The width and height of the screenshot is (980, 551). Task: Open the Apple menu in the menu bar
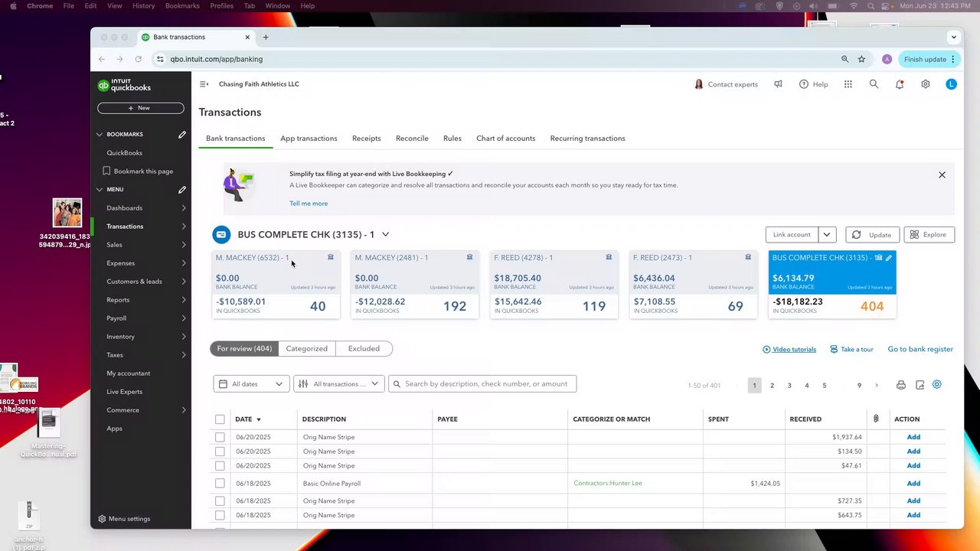13,6
